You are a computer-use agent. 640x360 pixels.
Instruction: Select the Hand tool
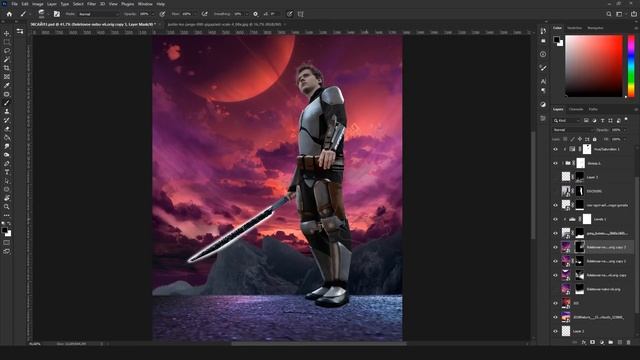(x=7, y=198)
